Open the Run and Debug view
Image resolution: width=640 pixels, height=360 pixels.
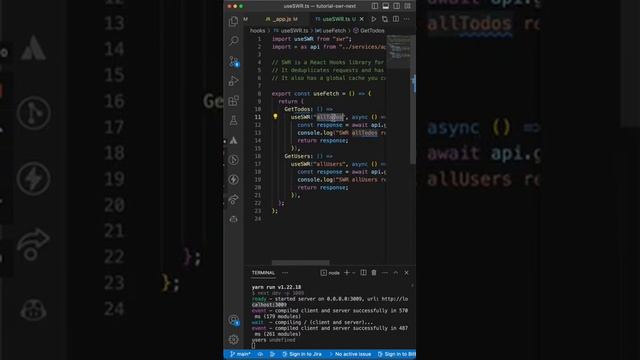point(233,81)
